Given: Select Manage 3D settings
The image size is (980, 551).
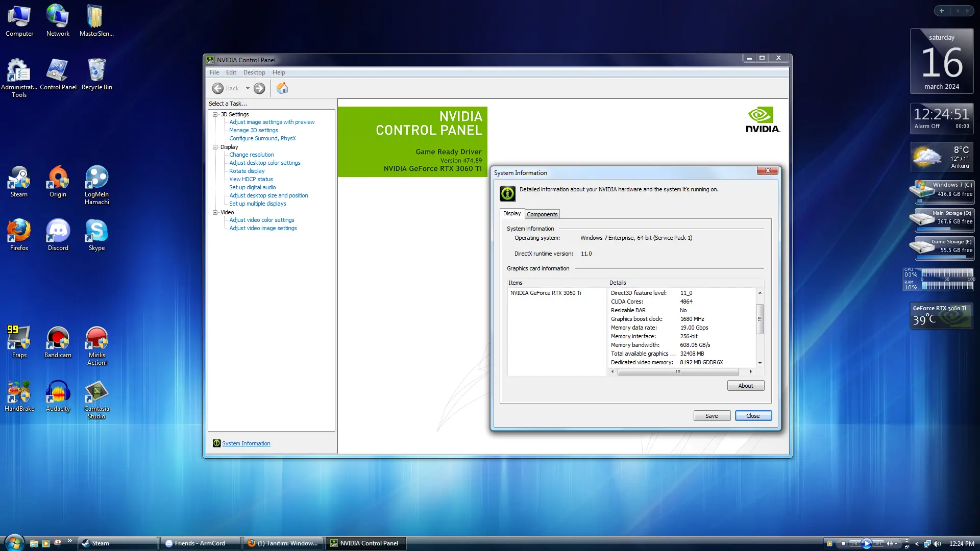Looking at the screenshot, I should [x=253, y=130].
